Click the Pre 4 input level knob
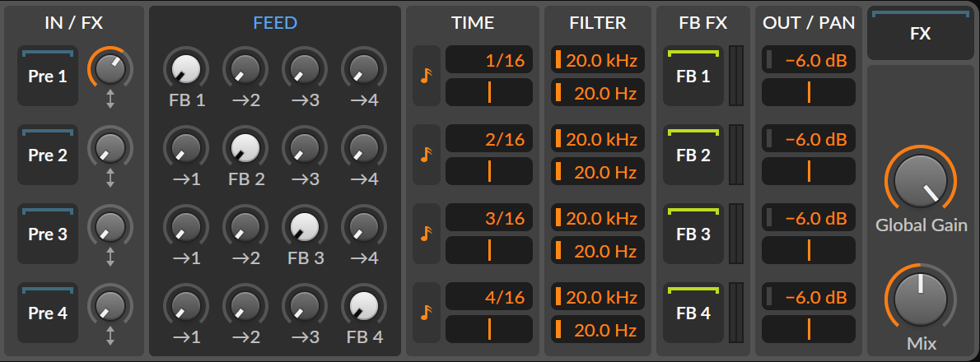This screenshot has height=362, width=980. pos(110,305)
